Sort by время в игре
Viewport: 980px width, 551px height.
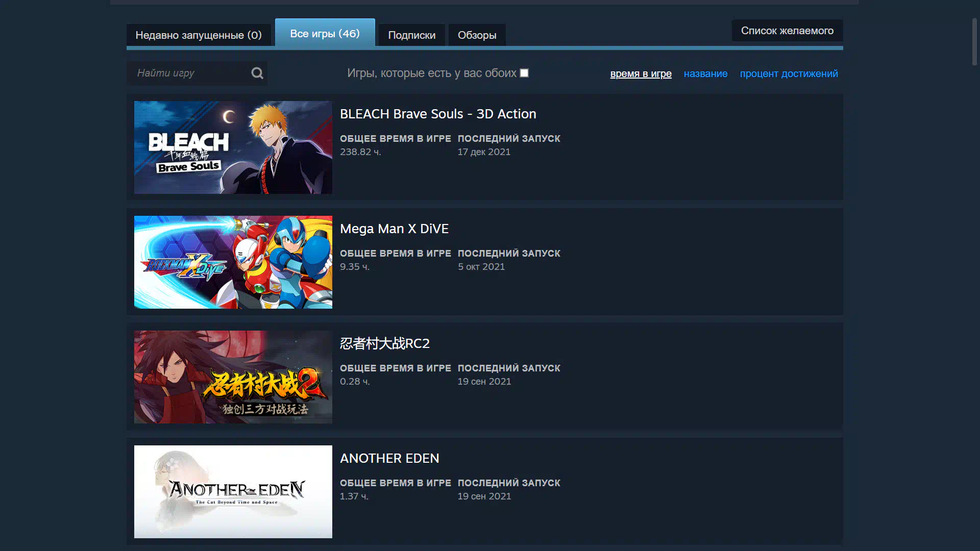pos(641,73)
